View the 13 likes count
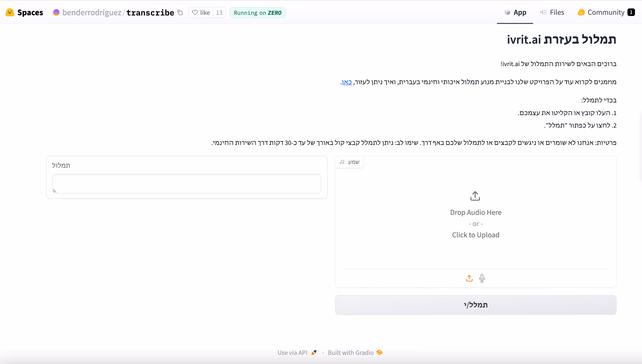 219,12
